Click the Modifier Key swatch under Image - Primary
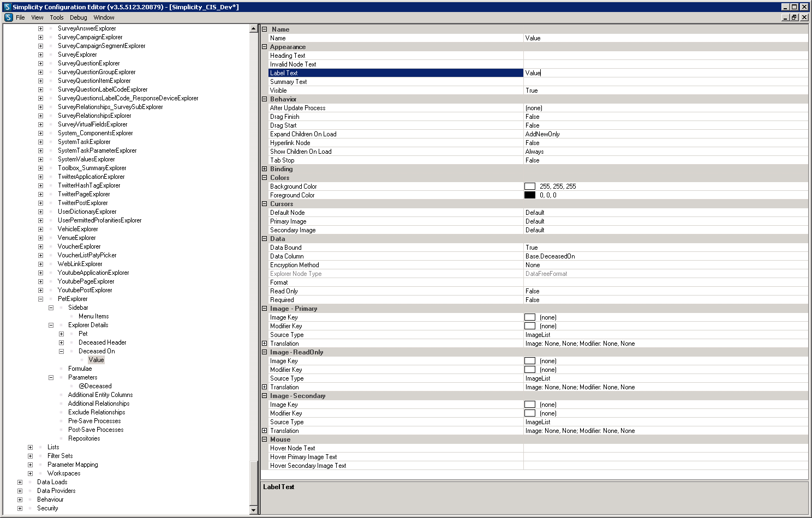Screen dimensions: 812x518 coord(529,326)
